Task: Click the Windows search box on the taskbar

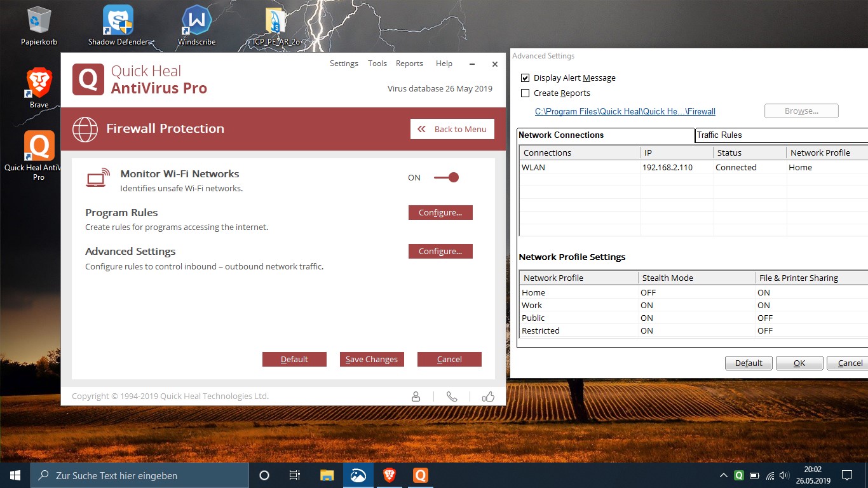Action: tap(140, 475)
